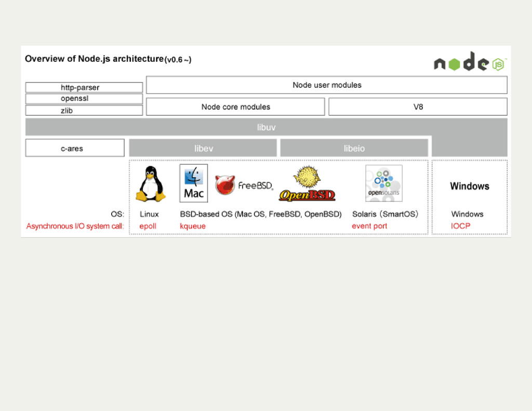Select the openssl box

(x=84, y=98)
